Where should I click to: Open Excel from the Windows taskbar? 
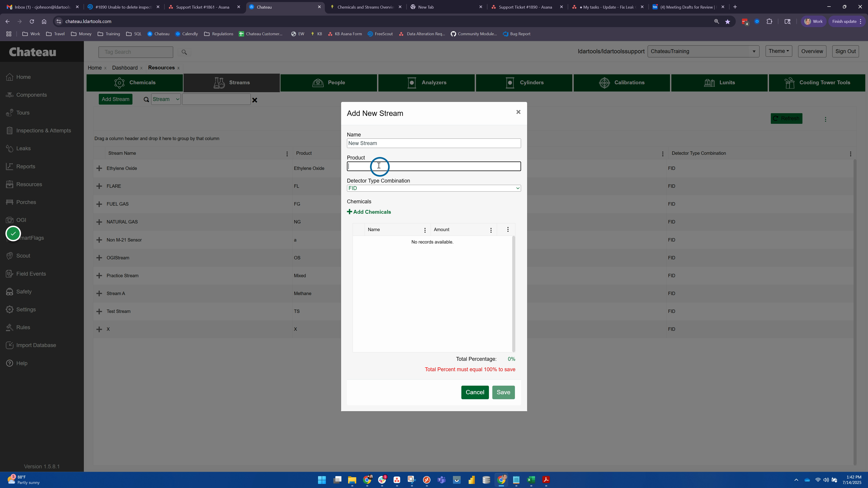click(531, 480)
